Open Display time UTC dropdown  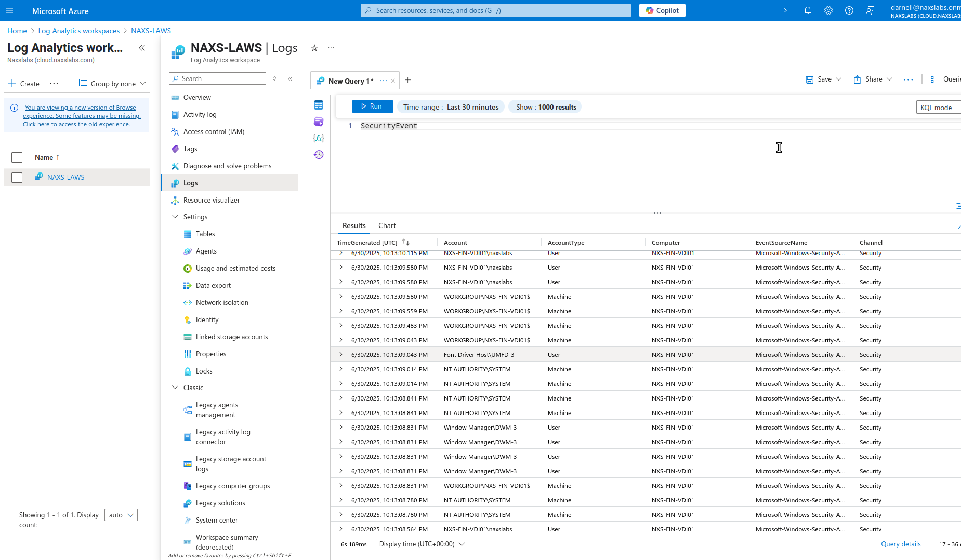coord(422,544)
